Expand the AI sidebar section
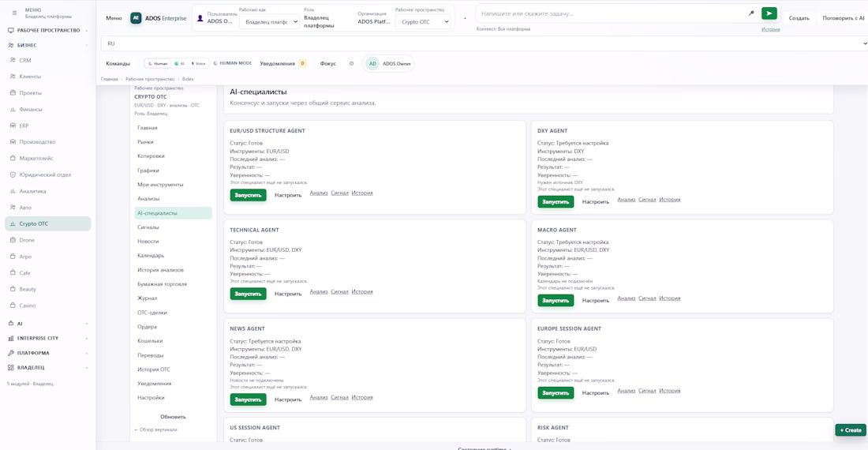The height and width of the screenshot is (450, 868). (x=86, y=324)
